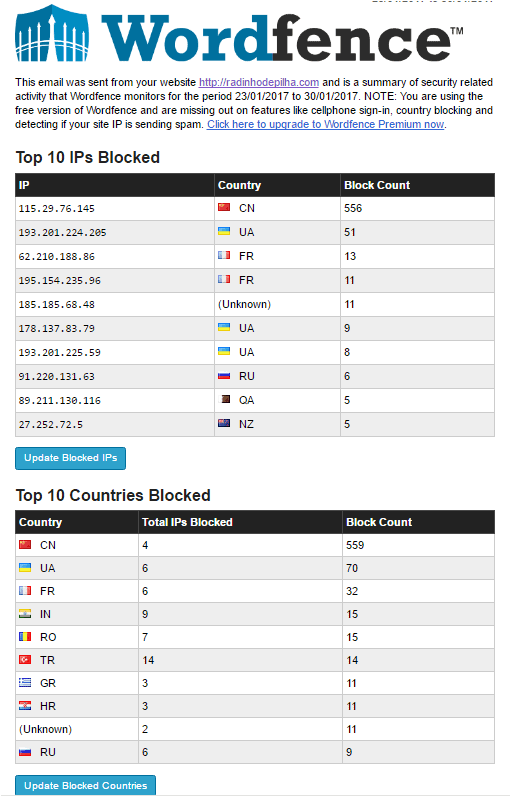Click Turkey flag in the TR row
The width and height of the screenshot is (511, 797).
click(x=25, y=659)
